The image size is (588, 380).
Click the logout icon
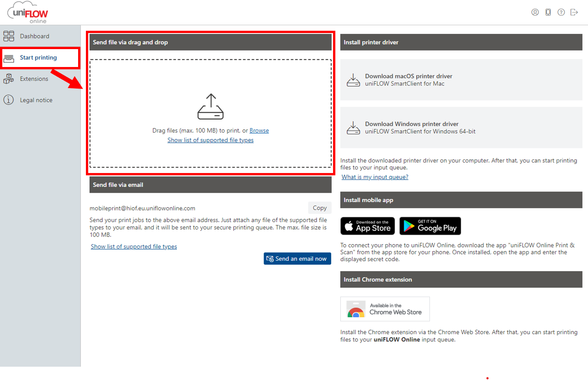click(x=574, y=12)
